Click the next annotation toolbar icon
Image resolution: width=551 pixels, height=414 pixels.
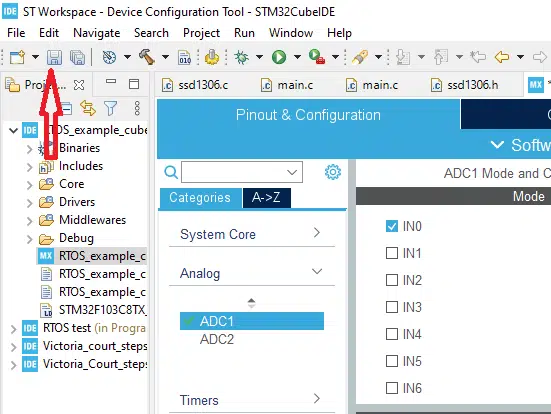[403, 57]
